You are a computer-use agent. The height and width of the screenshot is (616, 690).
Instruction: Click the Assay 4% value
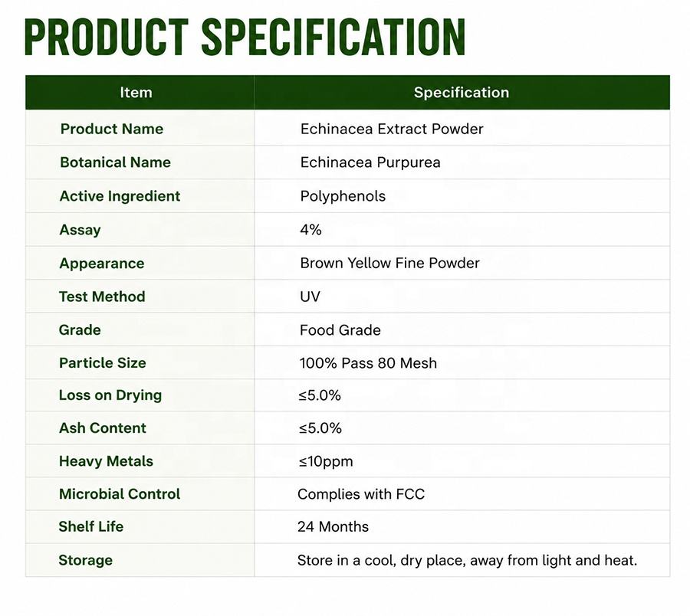tap(310, 230)
